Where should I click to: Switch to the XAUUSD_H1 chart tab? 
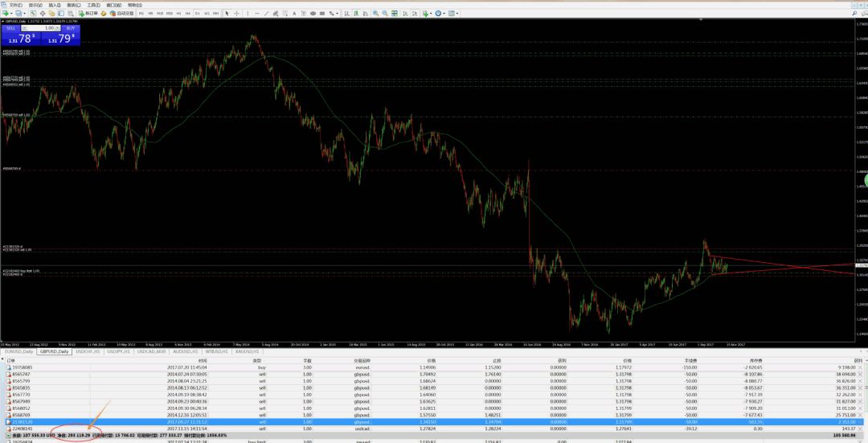tap(247, 351)
